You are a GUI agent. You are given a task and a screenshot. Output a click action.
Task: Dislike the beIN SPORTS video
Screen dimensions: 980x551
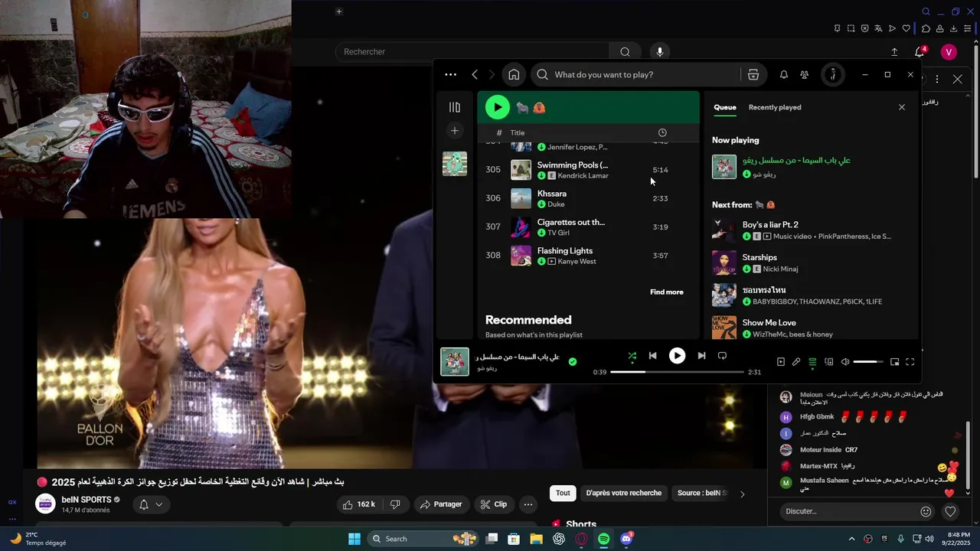pos(395,504)
